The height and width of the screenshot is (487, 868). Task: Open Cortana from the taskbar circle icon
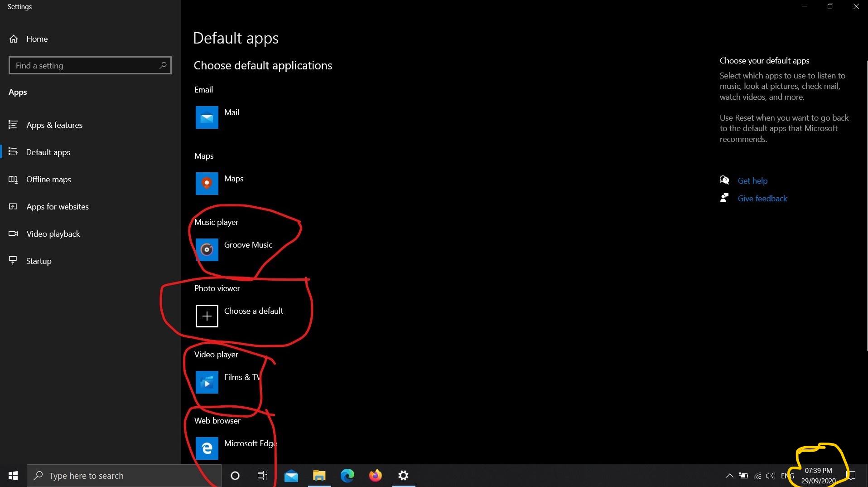click(235, 476)
